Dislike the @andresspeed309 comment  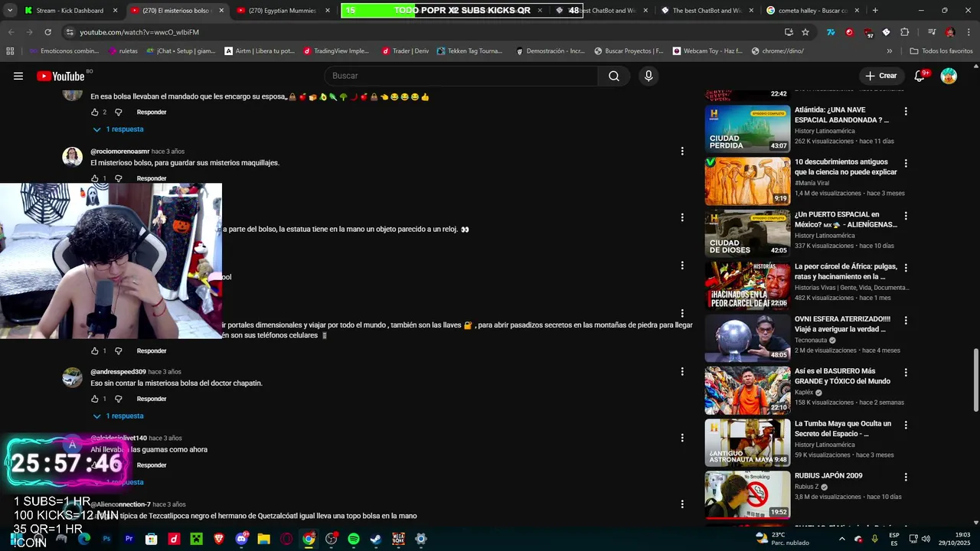coord(119,399)
